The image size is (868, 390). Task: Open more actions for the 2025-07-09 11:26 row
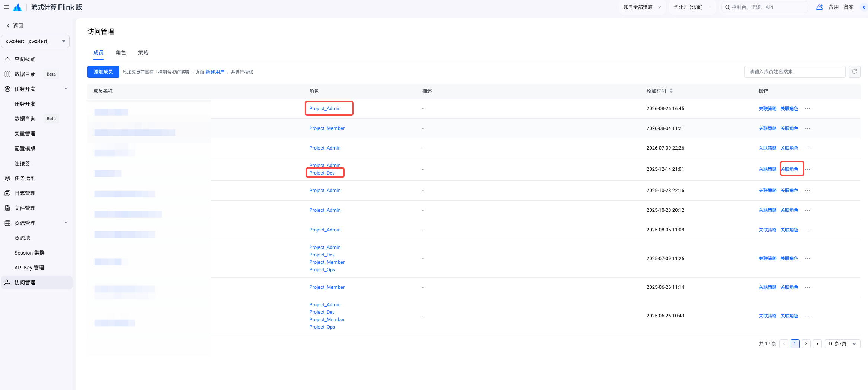(808, 259)
